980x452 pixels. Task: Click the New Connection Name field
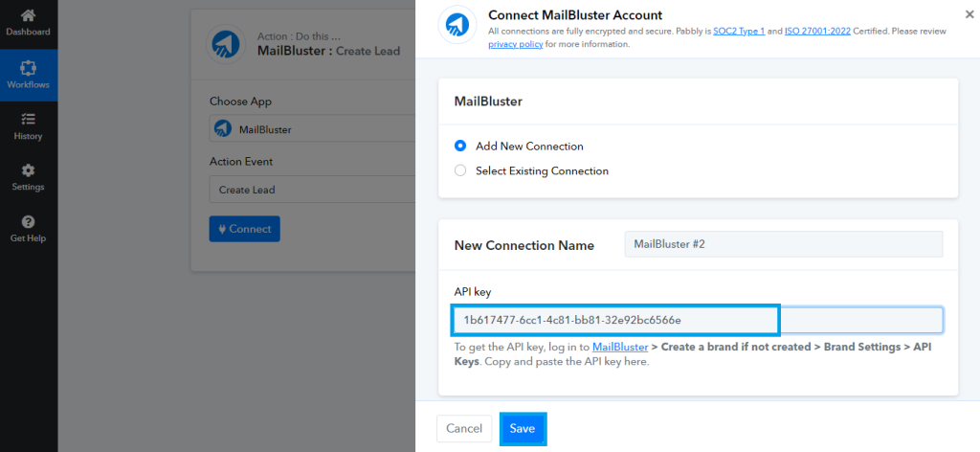point(784,244)
